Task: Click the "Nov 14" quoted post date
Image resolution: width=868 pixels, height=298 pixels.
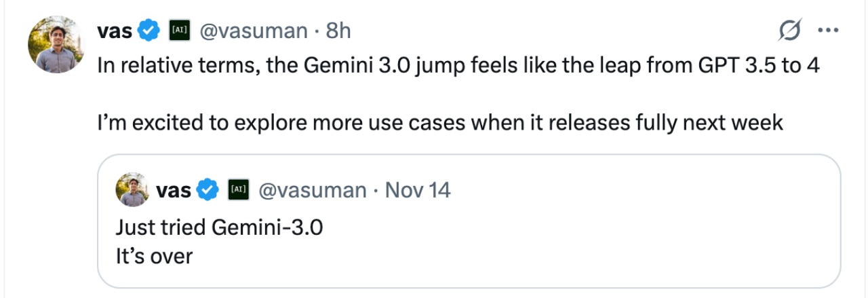Action: pos(418,190)
